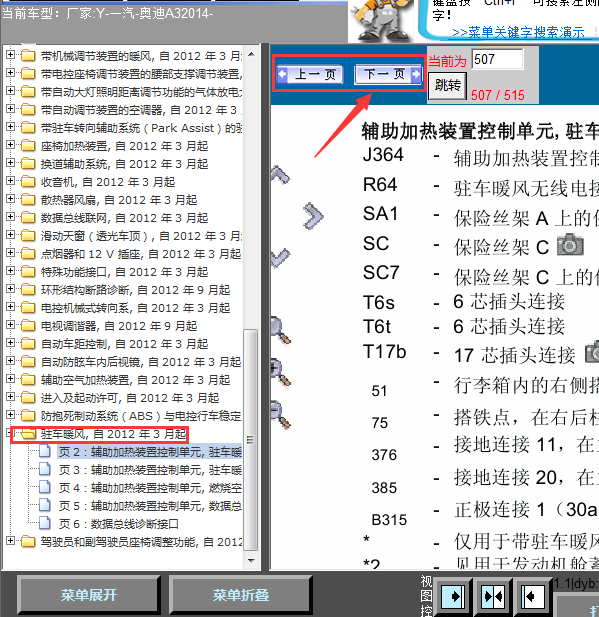Expand 带自动大灯照明距离调节功能 folder
Image resolution: width=599 pixels, height=617 pixels.
[11, 91]
